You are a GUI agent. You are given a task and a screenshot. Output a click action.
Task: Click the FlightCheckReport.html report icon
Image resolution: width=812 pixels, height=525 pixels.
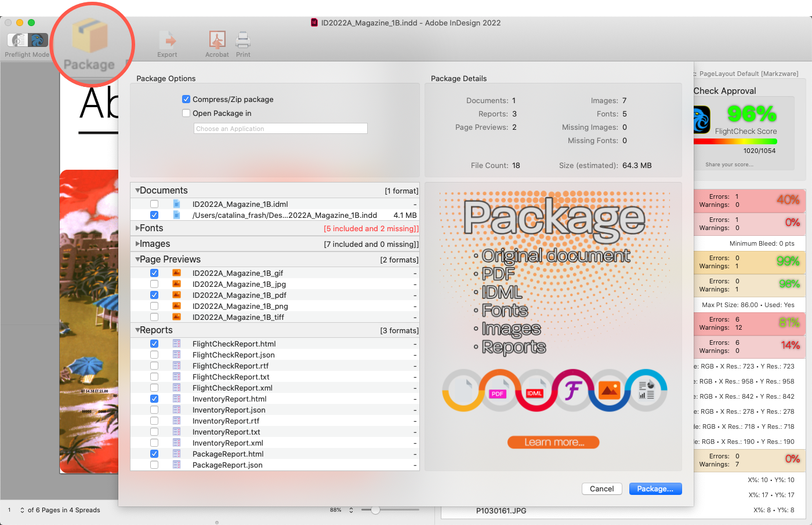point(177,344)
